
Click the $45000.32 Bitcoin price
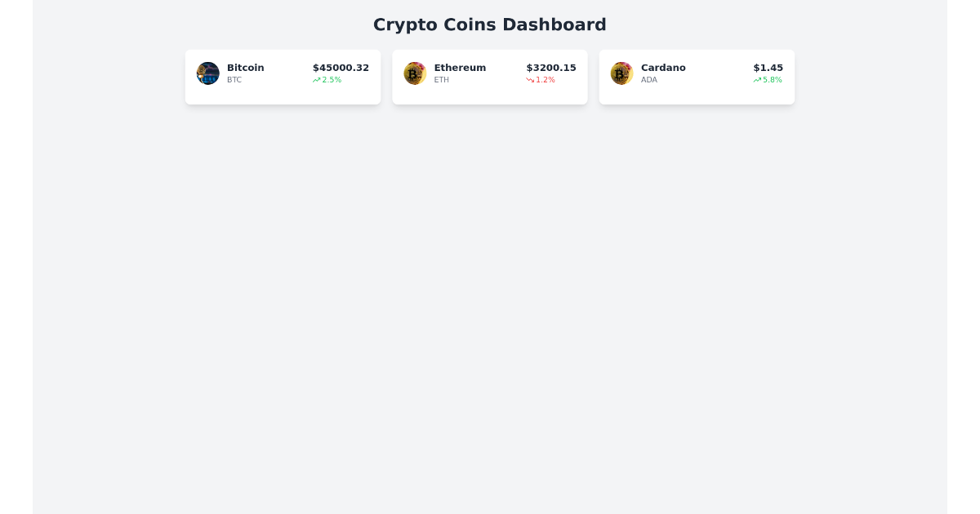(x=341, y=68)
